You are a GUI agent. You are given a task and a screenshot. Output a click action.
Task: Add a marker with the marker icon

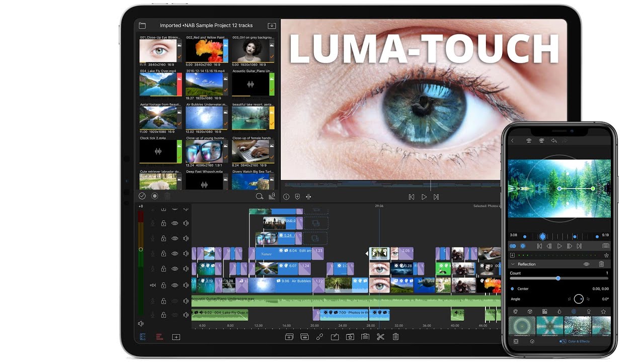coord(297,197)
